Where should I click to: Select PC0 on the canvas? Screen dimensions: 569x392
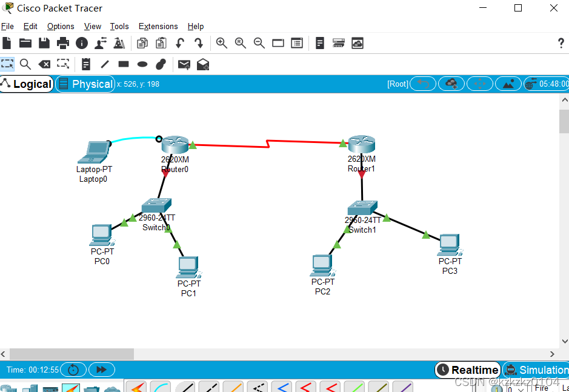(102, 235)
